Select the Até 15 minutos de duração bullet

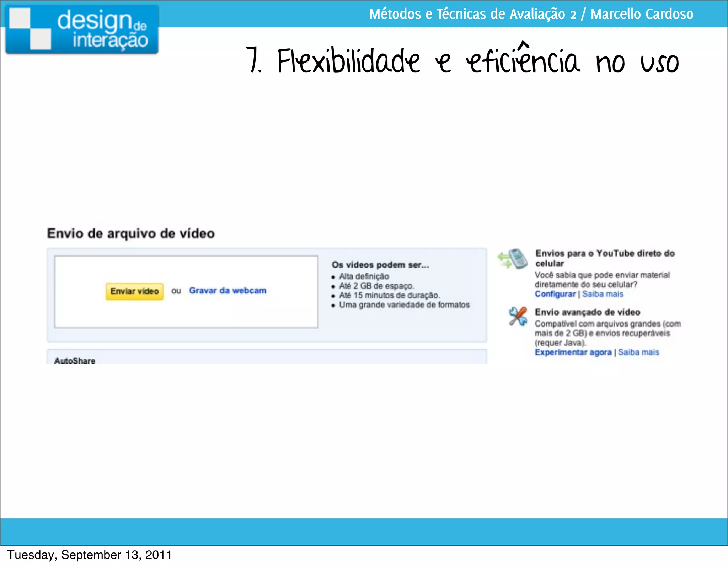[x=390, y=295]
